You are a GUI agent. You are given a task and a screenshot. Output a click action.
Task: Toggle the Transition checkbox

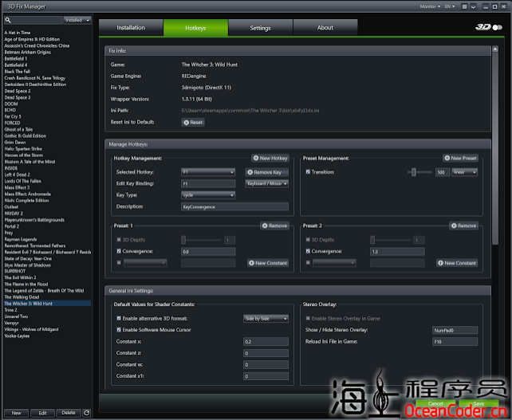[308, 172]
